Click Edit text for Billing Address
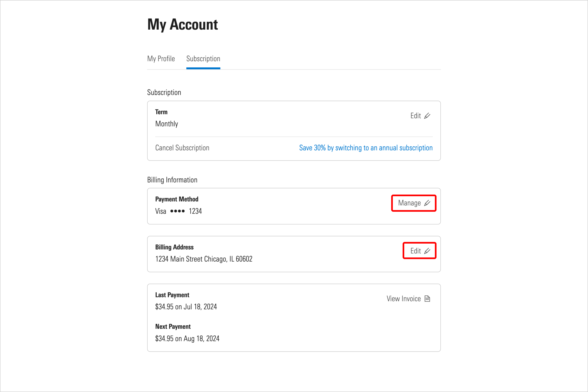Viewport: 588px width, 392px height. pyautogui.click(x=415, y=251)
